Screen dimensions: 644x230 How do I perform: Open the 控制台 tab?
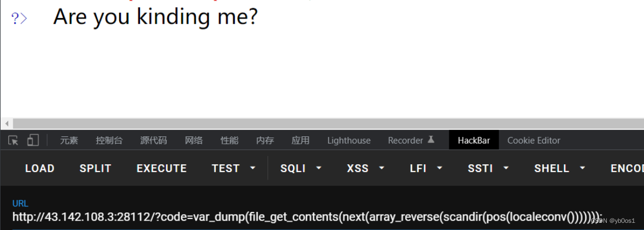(x=109, y=140)
